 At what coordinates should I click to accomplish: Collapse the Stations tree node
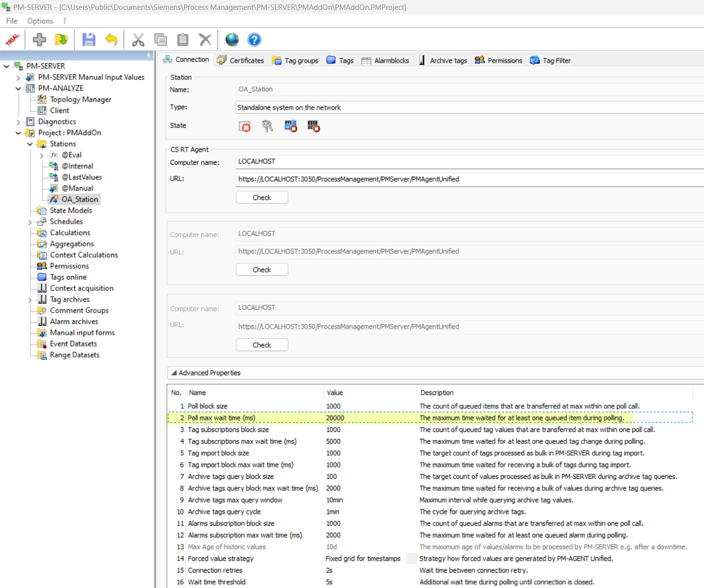point(30,144)
